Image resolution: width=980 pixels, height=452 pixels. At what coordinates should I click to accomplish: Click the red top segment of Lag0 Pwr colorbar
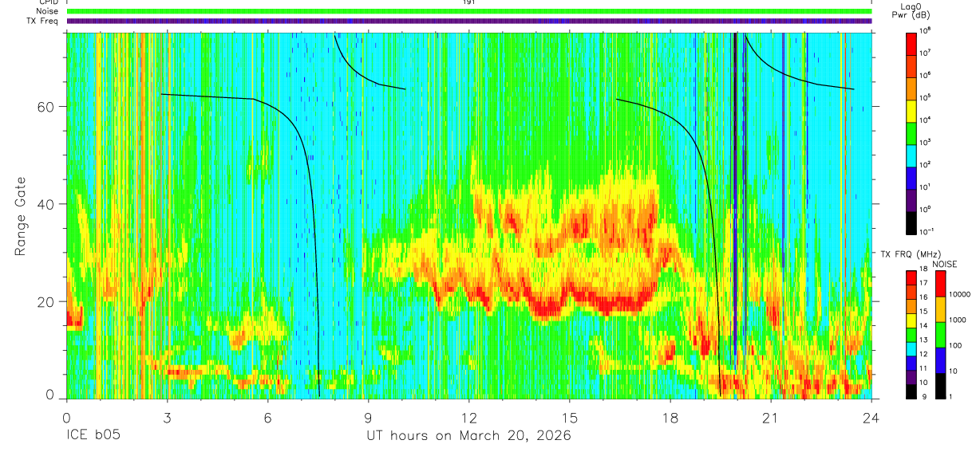(x=912, y=42)
